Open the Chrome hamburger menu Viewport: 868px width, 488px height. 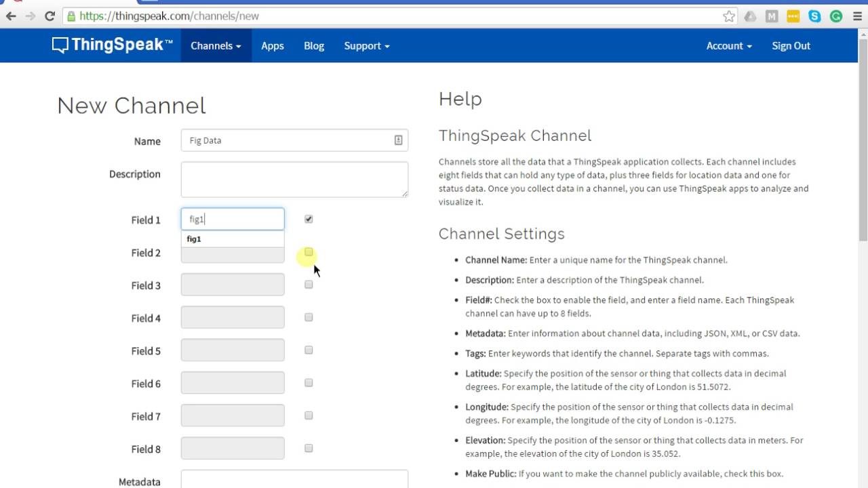pos(856,16)
